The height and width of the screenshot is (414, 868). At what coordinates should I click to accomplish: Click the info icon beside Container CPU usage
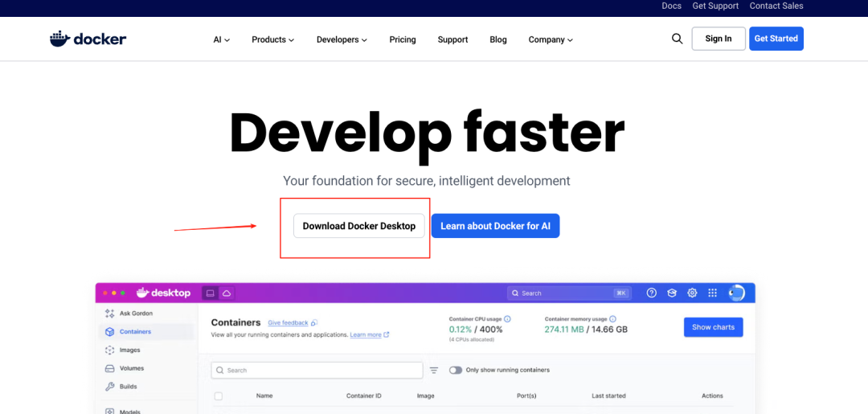(507, 319)
